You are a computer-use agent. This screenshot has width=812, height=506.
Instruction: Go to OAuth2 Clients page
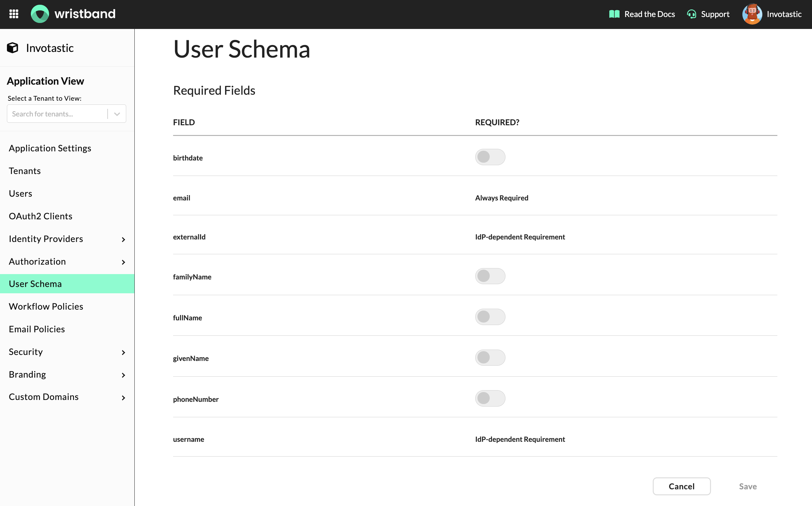(41, 216)
